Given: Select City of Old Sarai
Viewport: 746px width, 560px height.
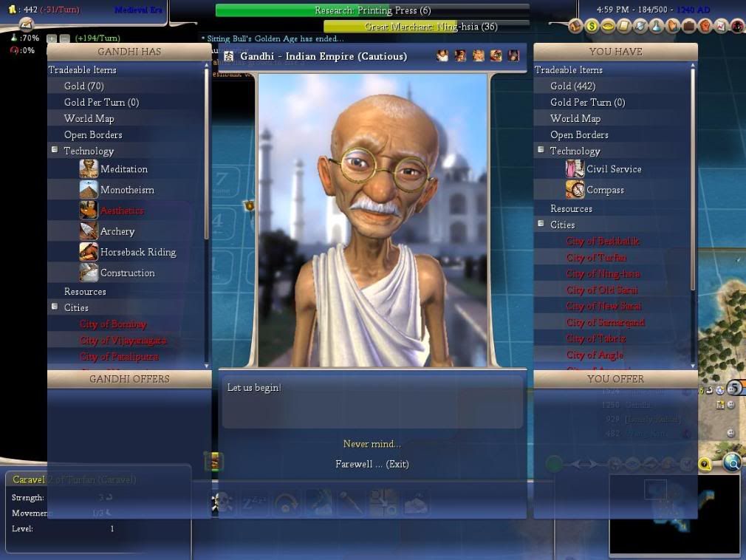Looking at the screenshot, I should click(602, 290).
